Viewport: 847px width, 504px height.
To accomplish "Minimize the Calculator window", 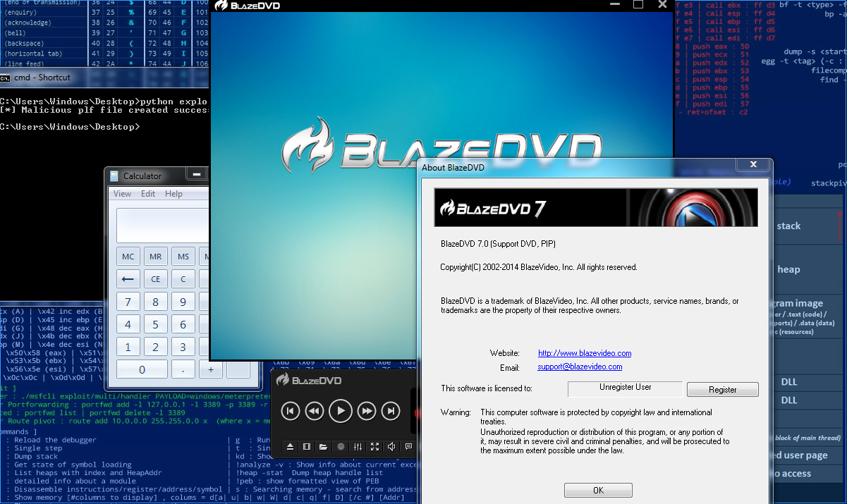I will point(198,175).
